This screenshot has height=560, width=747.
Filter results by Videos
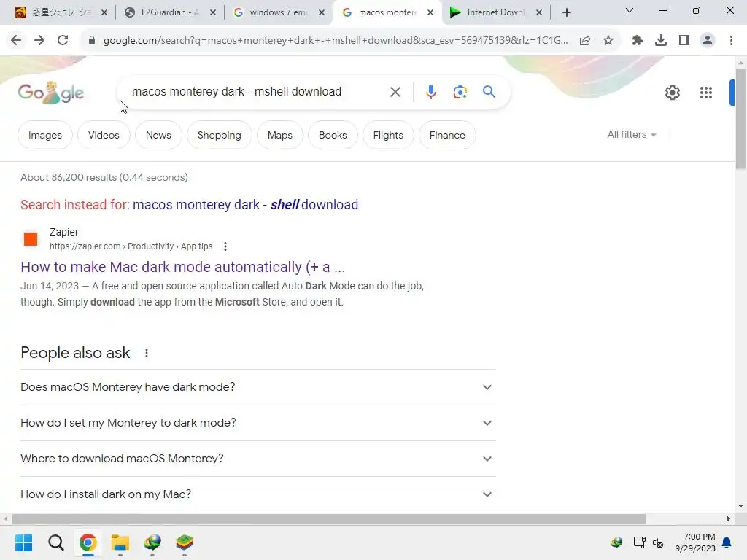104,135
